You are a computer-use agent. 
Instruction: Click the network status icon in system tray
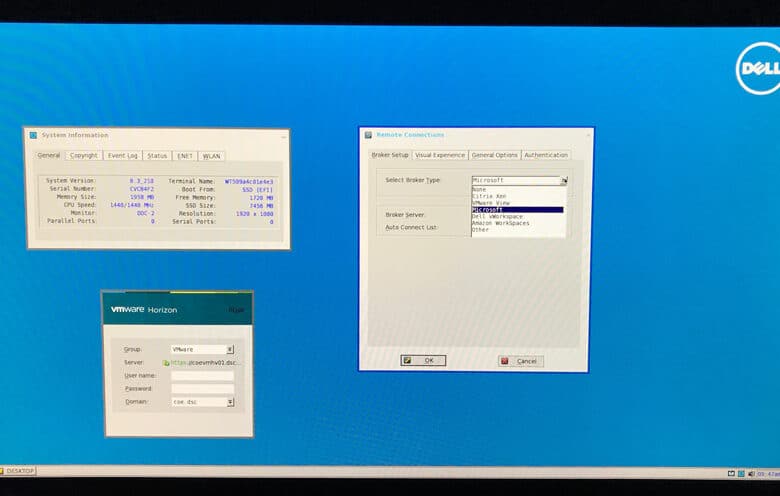pyautogui.click(x=741, y=474)
